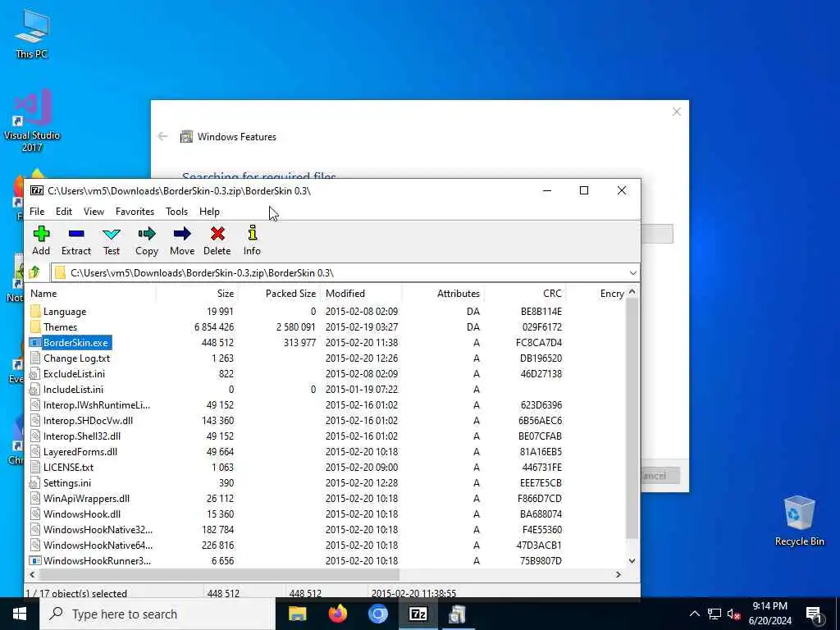840x630 pixels.
Task: Select the Interop.SHDocVw.dll file
Action: click(x=88, y=421)
